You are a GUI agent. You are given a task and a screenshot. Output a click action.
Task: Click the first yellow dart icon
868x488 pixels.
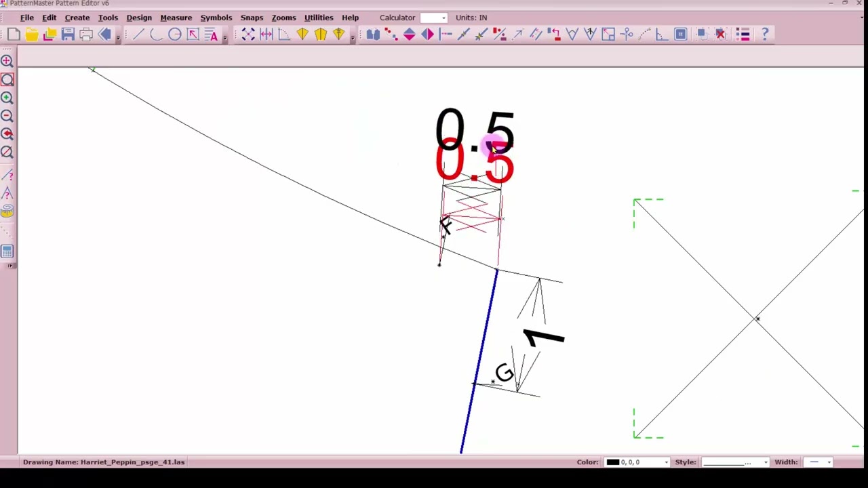point(302,34)
